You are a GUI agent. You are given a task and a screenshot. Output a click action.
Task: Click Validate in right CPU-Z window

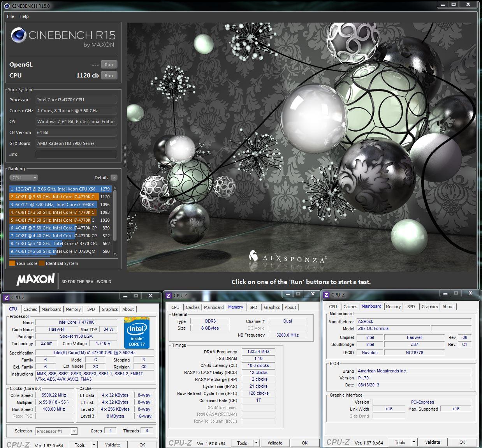click(433, 442)
